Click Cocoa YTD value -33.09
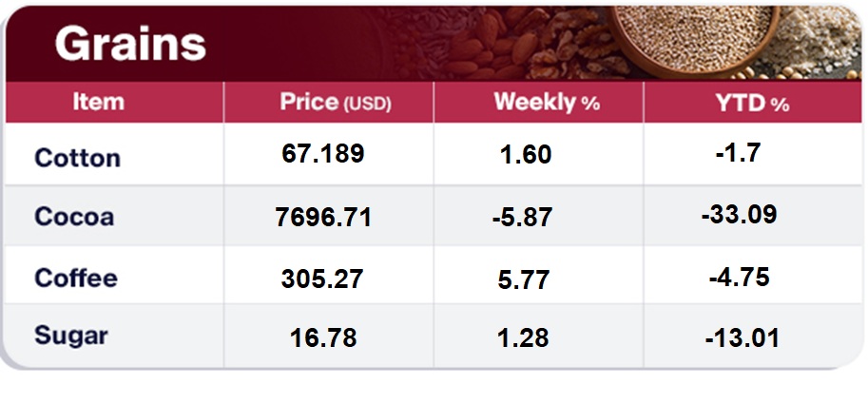The width and height of the screenshot is (868, 404). click(x=739, y=214)
